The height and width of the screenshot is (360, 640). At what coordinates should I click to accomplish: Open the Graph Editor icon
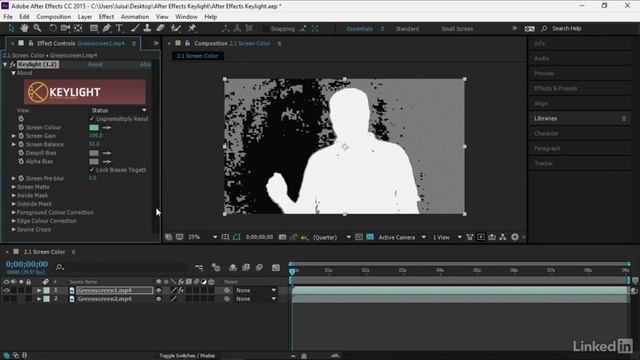click(x=276, y=268)
